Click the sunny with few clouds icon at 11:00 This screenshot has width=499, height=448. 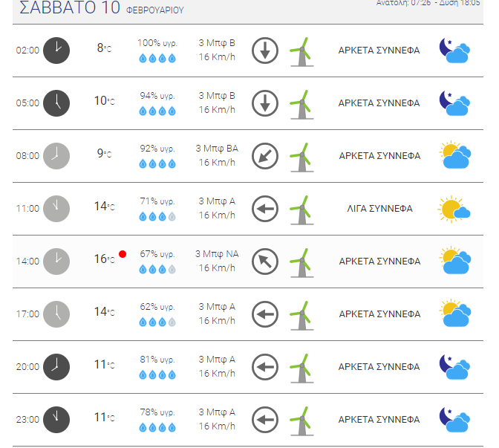click(x=454, y=210)
